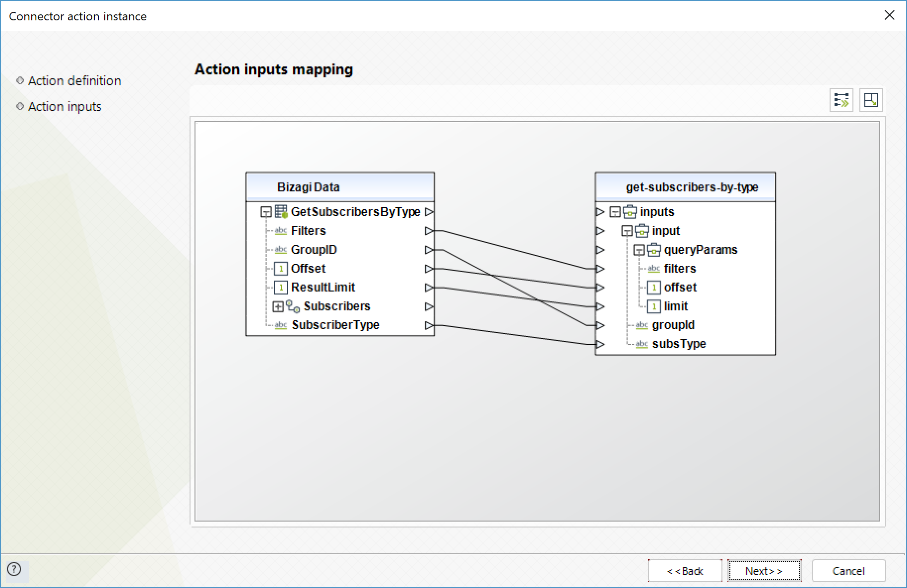Select the GroupID attribute
Image resolution: width=907 pixels, height=588 pixels.
pos(314,250)
